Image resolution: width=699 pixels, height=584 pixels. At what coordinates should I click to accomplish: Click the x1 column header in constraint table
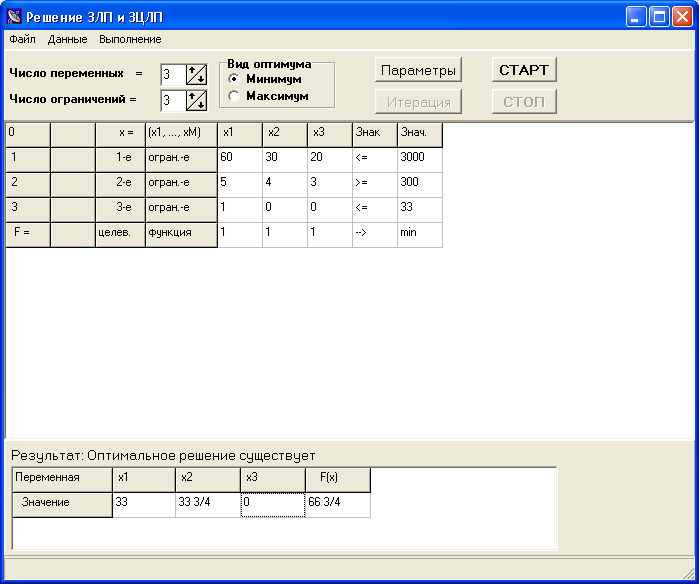coord(240,135)
